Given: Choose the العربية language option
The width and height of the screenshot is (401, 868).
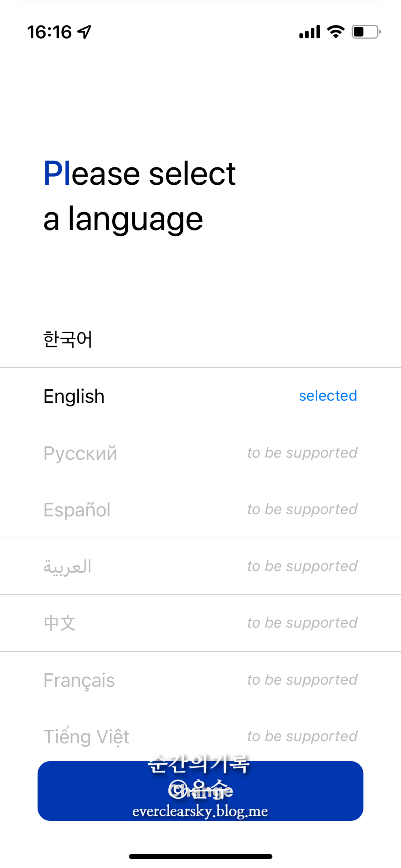Looking at the screenshot, I should pos(200,566).
